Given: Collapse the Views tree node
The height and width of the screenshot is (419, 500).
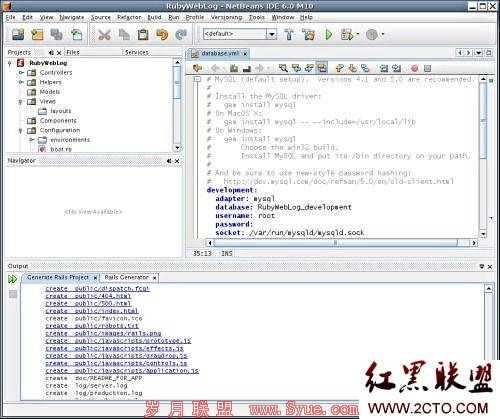Looking at the screenshot, I should coord(20,102).
